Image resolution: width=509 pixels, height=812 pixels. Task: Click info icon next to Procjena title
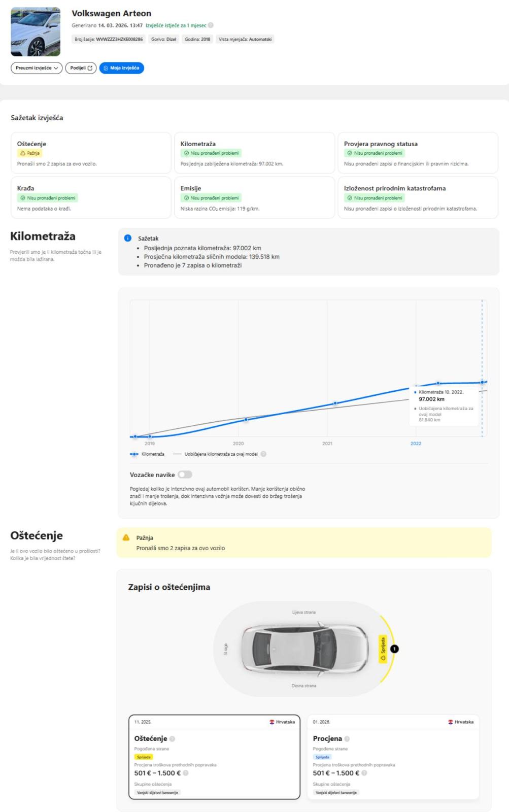347,739
